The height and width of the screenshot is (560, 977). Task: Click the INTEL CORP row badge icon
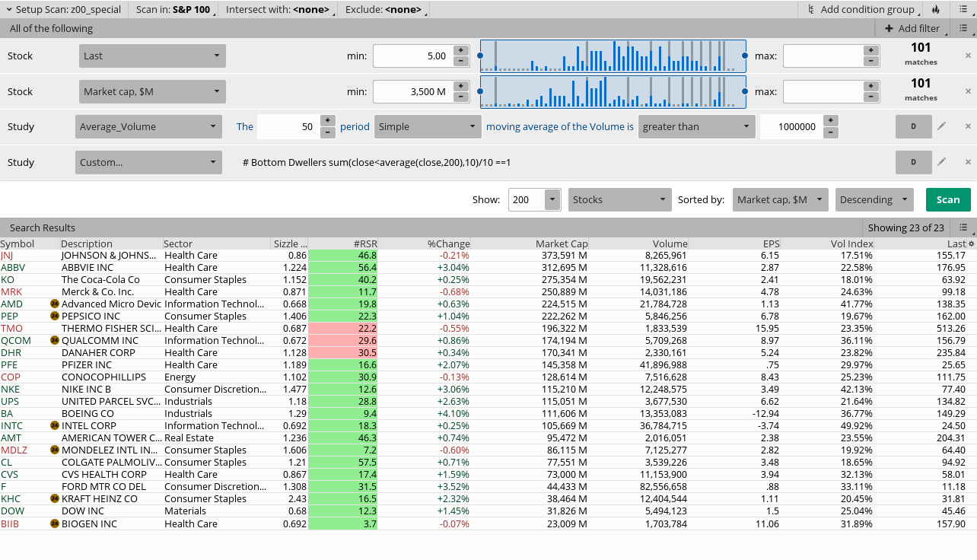(55, 425)
